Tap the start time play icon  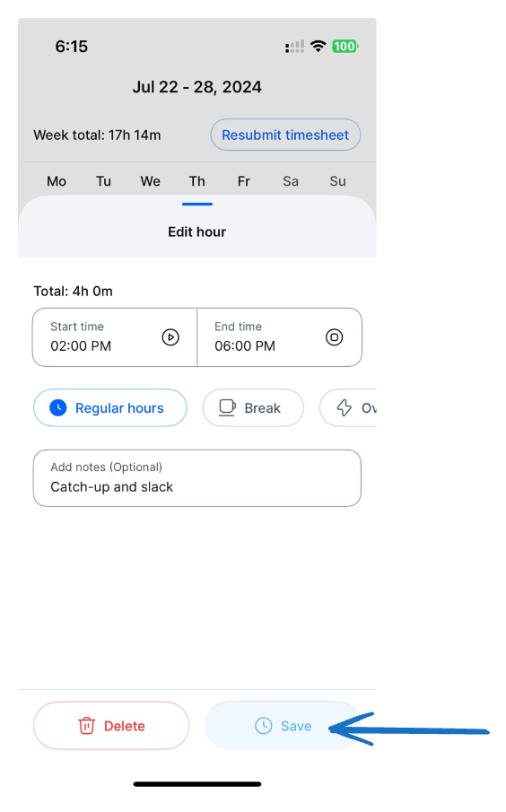[170, 337]
